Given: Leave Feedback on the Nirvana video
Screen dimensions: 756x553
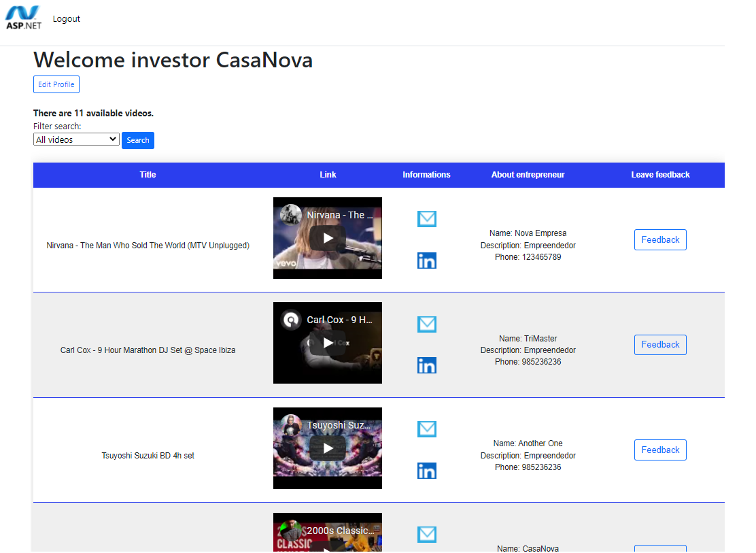Looking at the screenshot, I should (x=659, y=239).
